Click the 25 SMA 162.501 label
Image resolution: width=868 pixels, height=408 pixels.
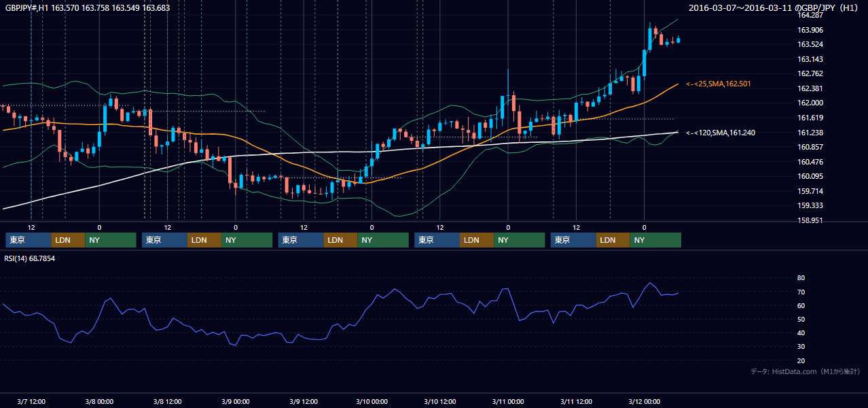point(718,84)
